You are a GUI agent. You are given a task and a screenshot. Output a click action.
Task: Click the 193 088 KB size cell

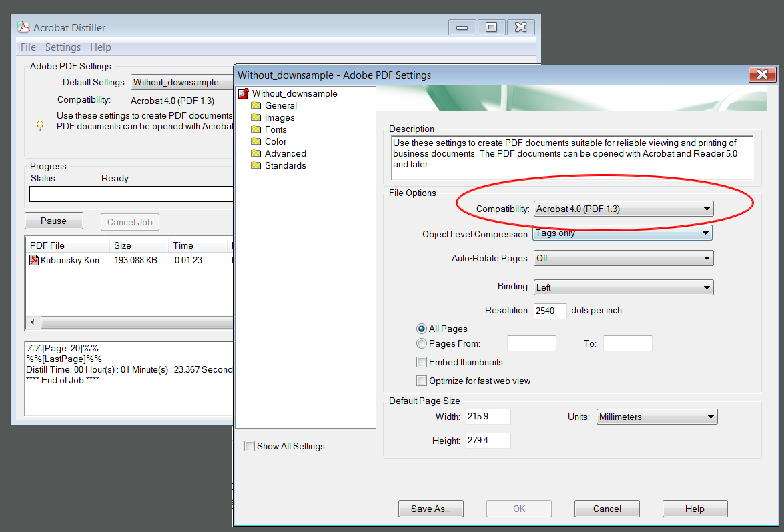[x=135, y=260]
